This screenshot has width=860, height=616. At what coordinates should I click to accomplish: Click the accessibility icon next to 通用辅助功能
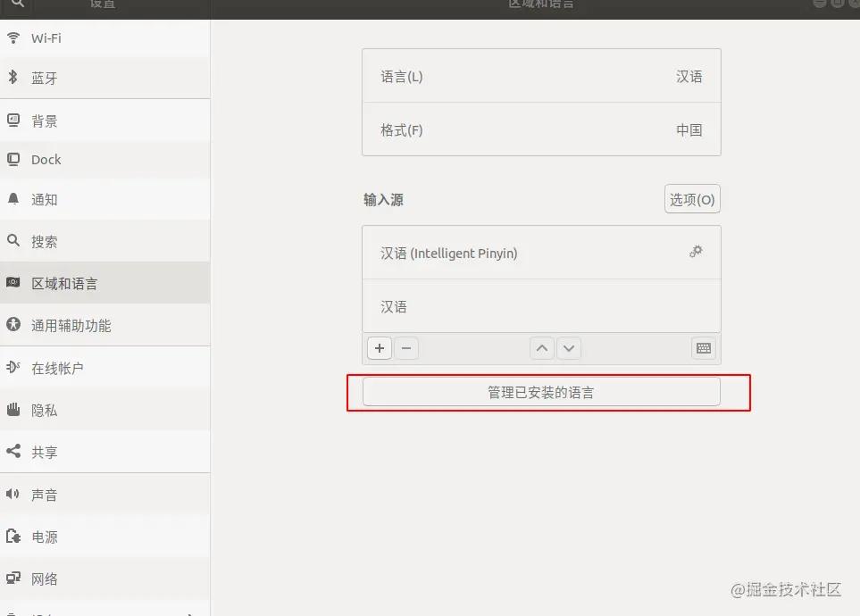[x=13, y=324]
